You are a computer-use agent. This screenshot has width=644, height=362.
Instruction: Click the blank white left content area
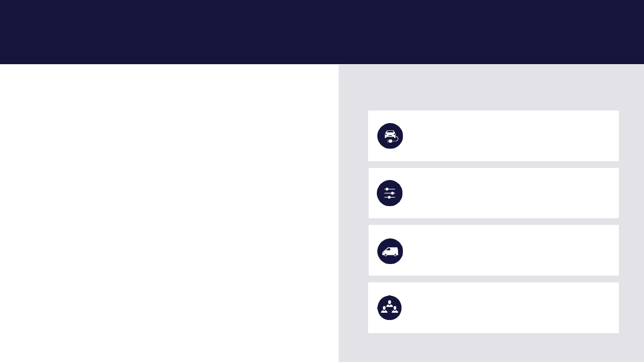pos(169,213)
